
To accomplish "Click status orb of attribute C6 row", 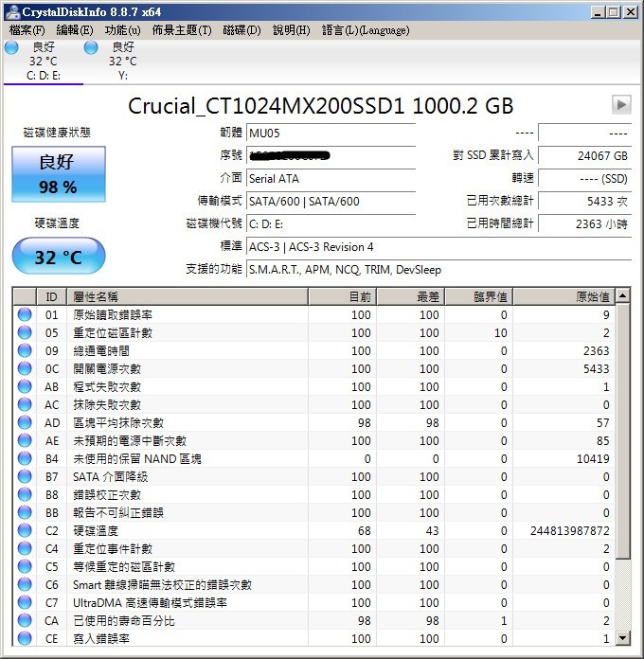I will 25,584.
